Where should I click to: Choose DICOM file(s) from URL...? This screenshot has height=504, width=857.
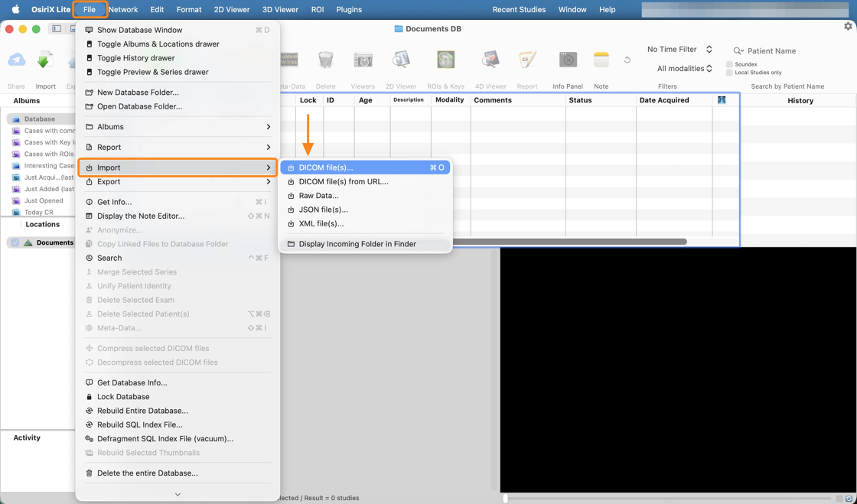pos(365,182)
